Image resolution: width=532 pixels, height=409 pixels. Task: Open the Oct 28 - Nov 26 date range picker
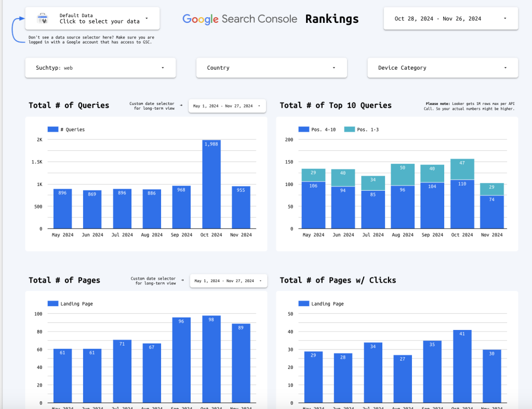click(x=450, y=19)
